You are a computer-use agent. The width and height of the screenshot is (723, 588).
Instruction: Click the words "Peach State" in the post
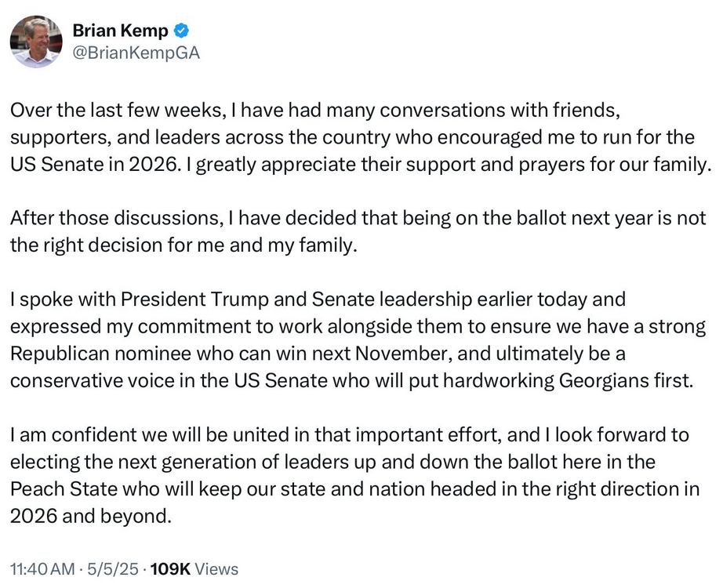tap(55, 489)
